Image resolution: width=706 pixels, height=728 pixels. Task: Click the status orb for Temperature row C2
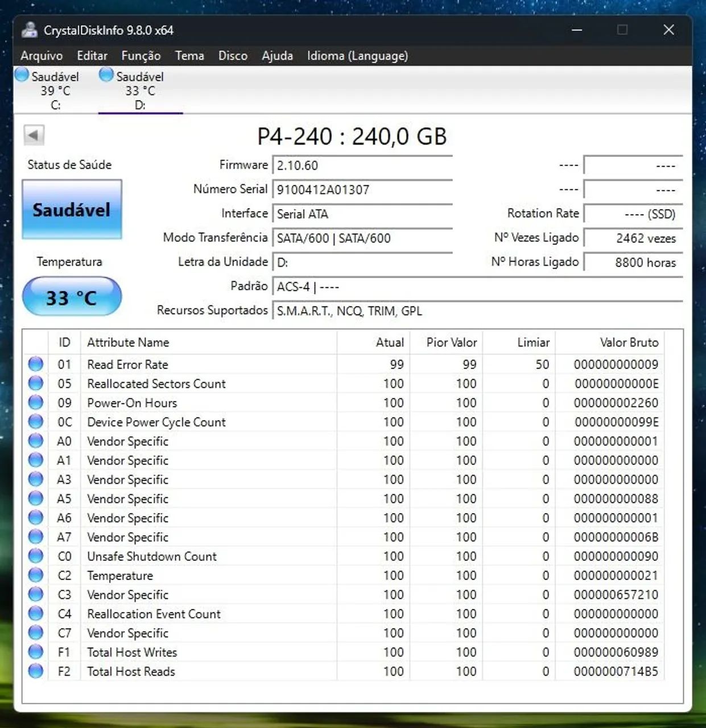[x=36, y=576]
